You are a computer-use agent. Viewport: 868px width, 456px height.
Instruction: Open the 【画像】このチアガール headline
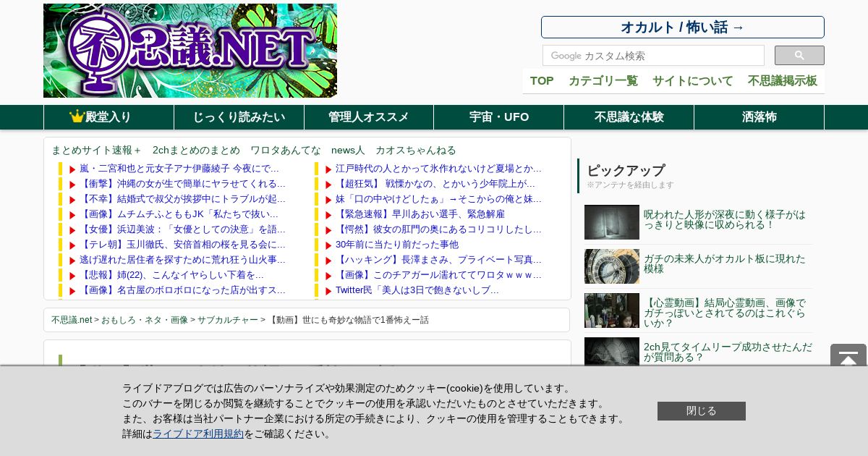coord(438,275)
